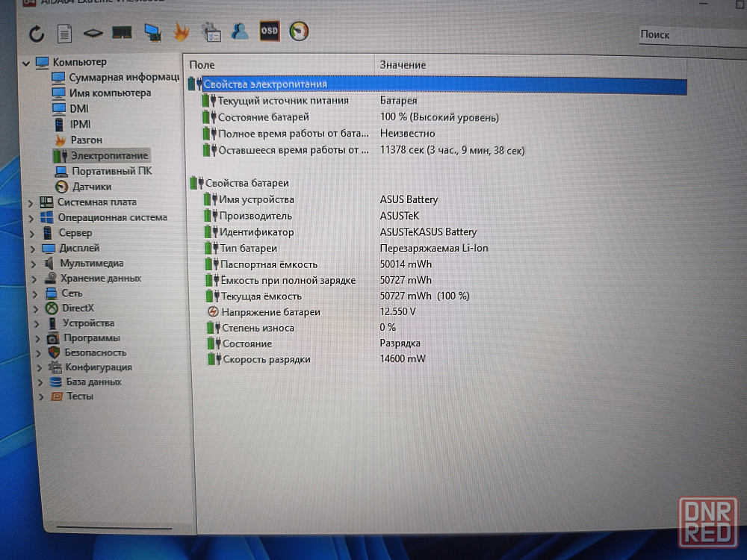Select the Программы label in tree
Screen dimensions: 747x560
click(92, 338)
